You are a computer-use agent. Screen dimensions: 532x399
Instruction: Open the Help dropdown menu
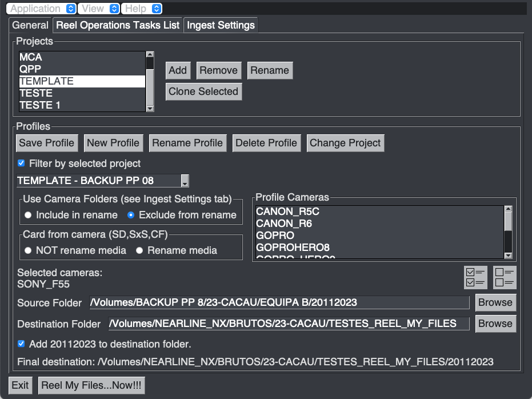pos(142,9)
